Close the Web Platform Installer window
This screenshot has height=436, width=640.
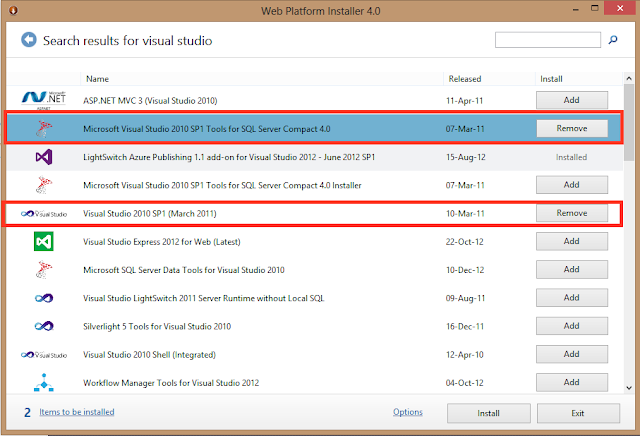(x=620, y=8)
